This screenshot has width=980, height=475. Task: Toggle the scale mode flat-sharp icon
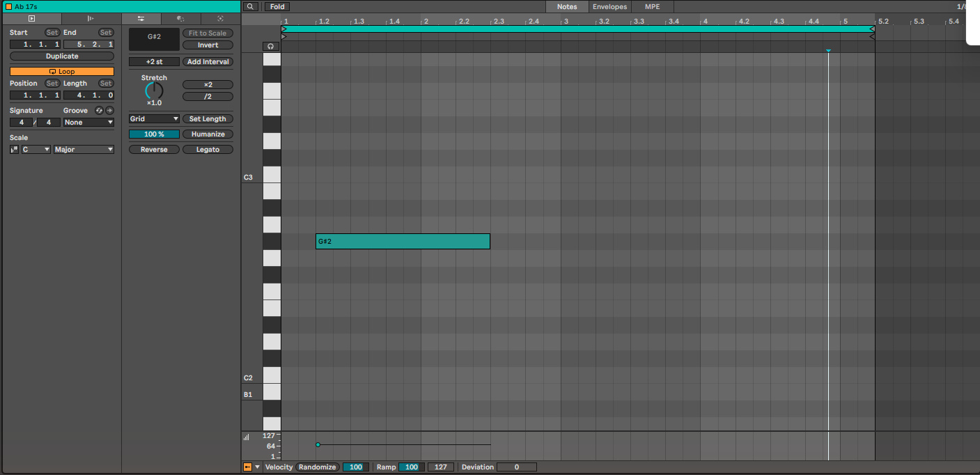(x=14, y=150)
